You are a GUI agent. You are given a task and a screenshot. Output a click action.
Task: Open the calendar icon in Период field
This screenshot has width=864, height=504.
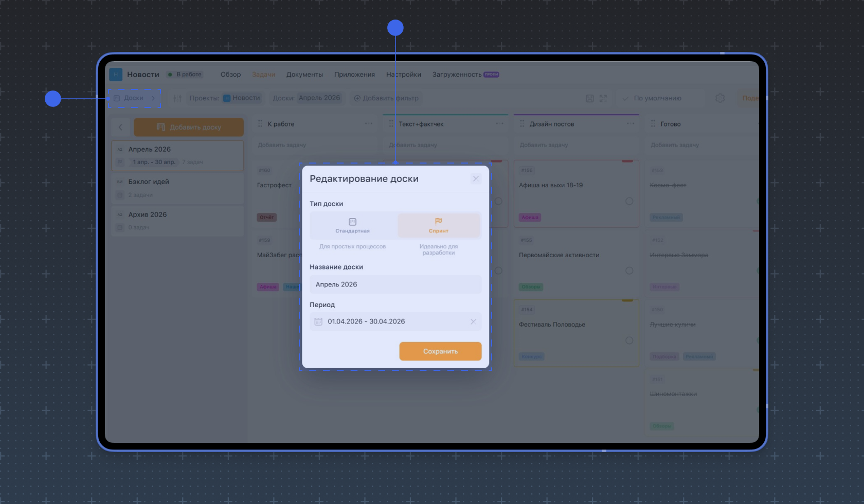(318, 321)
